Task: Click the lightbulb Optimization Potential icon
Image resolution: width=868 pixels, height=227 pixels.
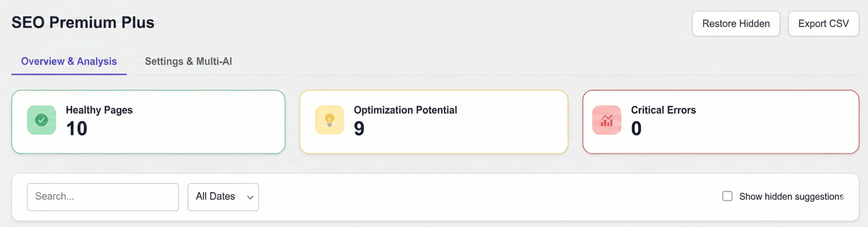Action: (x=329, y=120)
